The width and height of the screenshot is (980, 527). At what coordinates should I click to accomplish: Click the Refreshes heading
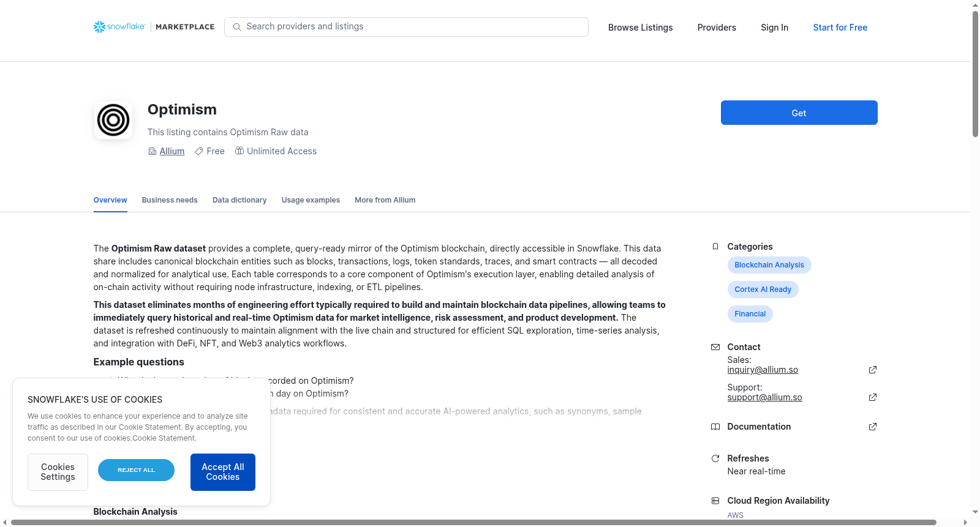pos(748,458)
